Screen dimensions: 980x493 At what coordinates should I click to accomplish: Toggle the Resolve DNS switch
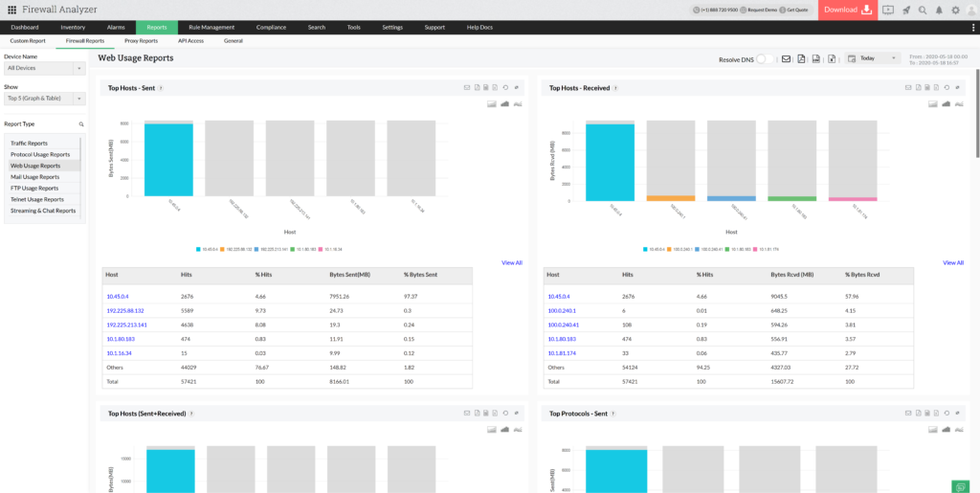coord(765,58)
